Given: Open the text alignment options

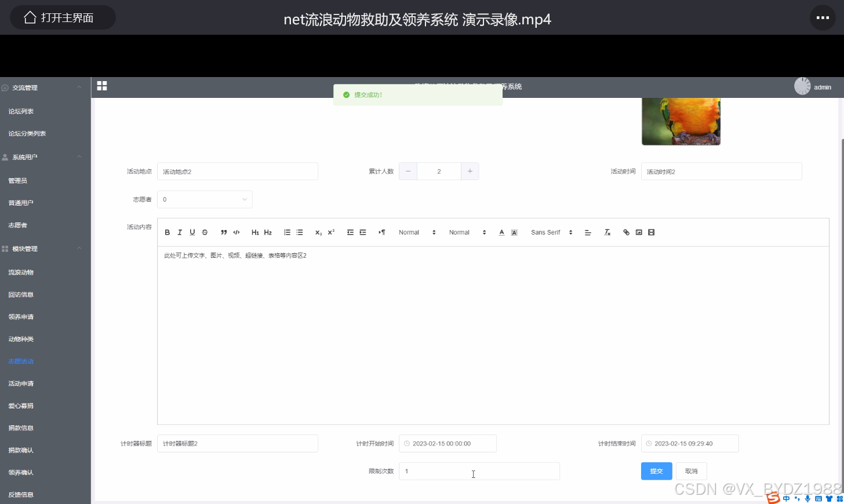Looking at the screenshot, I should tap(588, 232).
